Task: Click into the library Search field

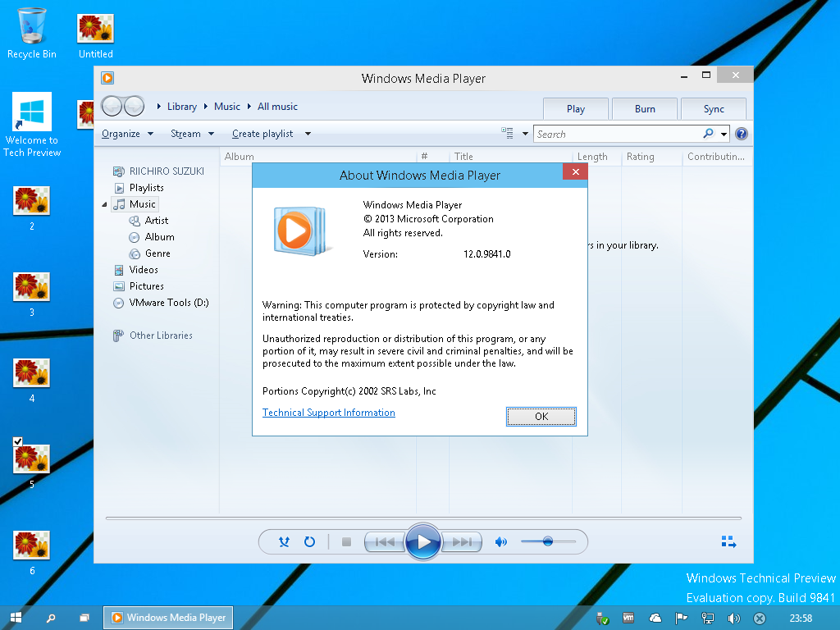Action: click(x=619, y=134)
